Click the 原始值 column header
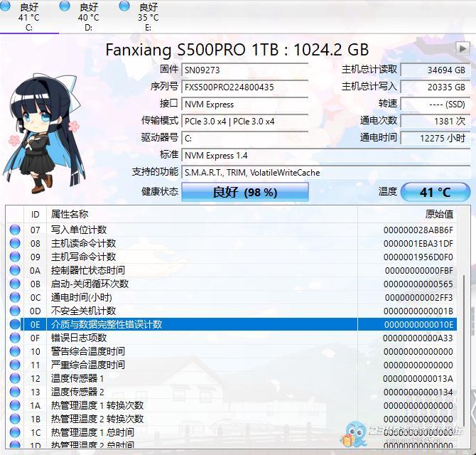This screenshot has height=455, width=476. pyautogui.click(x=438, y=214)
